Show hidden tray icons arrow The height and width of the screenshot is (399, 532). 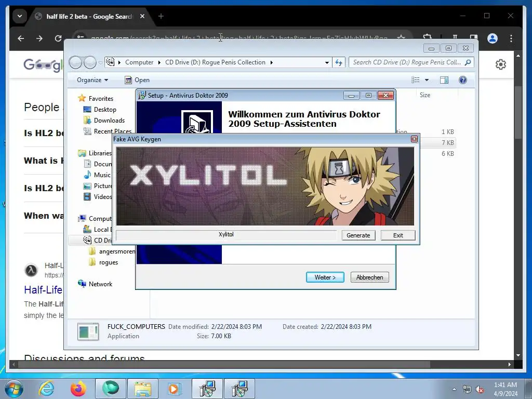(x=454, y=390)
